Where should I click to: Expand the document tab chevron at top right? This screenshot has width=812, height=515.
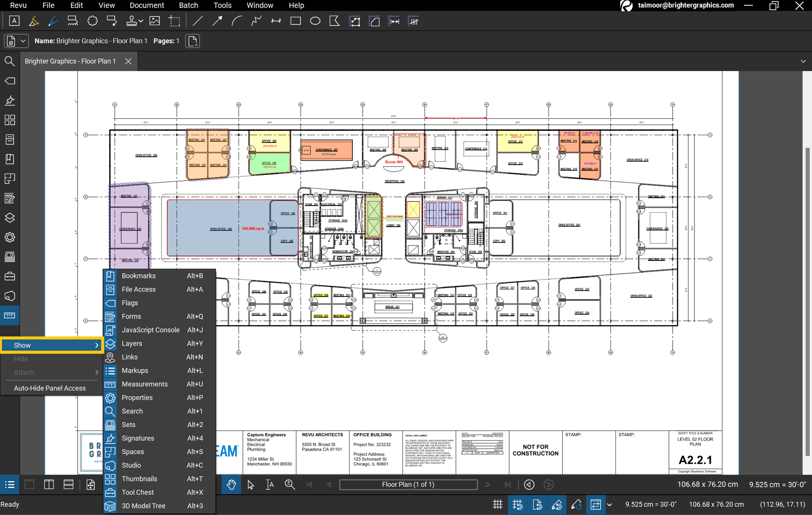click(803, 61)
